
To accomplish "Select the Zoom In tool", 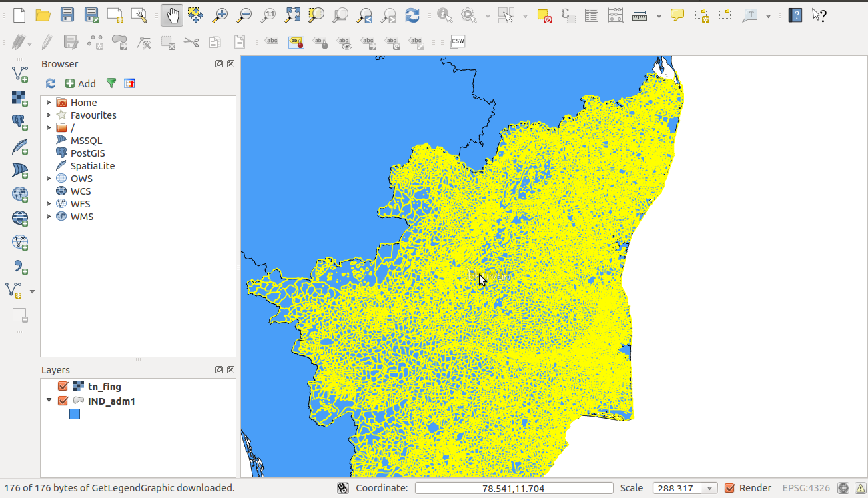I will point(220,15).
